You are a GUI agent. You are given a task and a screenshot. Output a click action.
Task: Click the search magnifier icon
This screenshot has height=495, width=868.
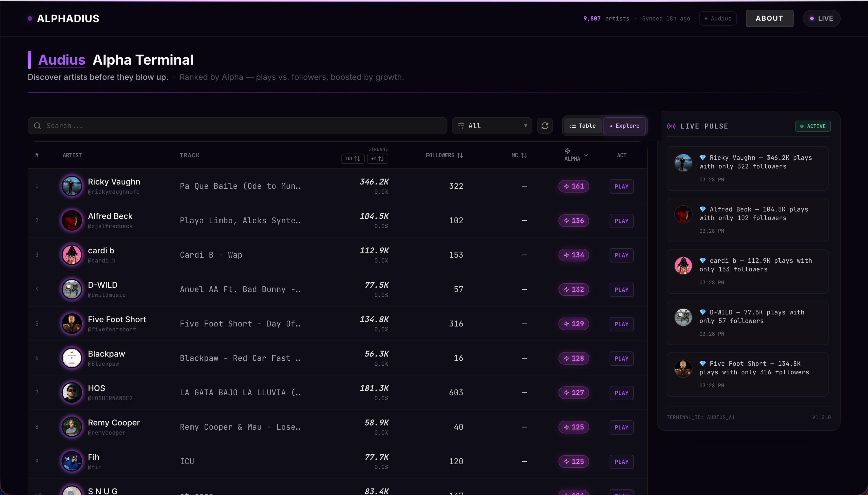coord(38,126)
